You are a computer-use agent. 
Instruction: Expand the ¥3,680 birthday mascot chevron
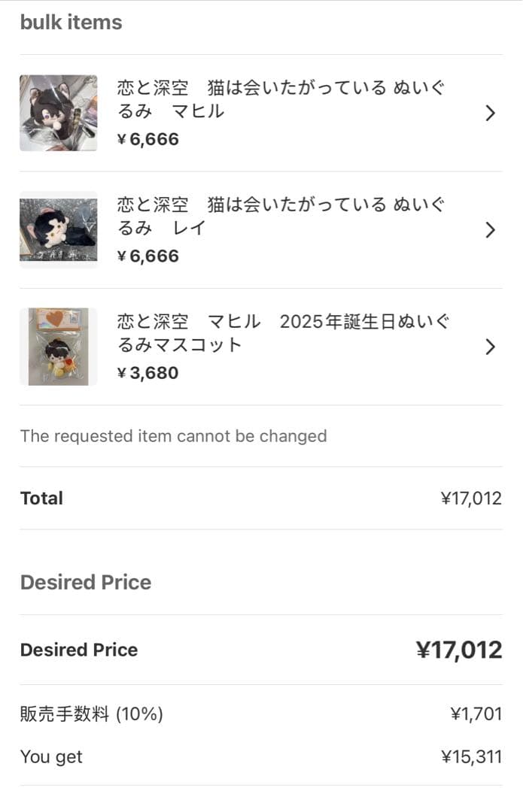coord(490,347)
